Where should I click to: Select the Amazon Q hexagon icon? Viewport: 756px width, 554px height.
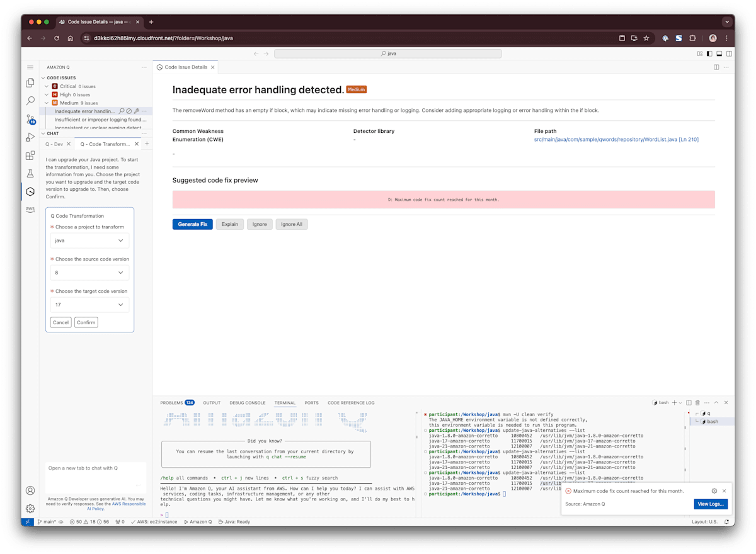pyautogui.click(x=30, y=191)
